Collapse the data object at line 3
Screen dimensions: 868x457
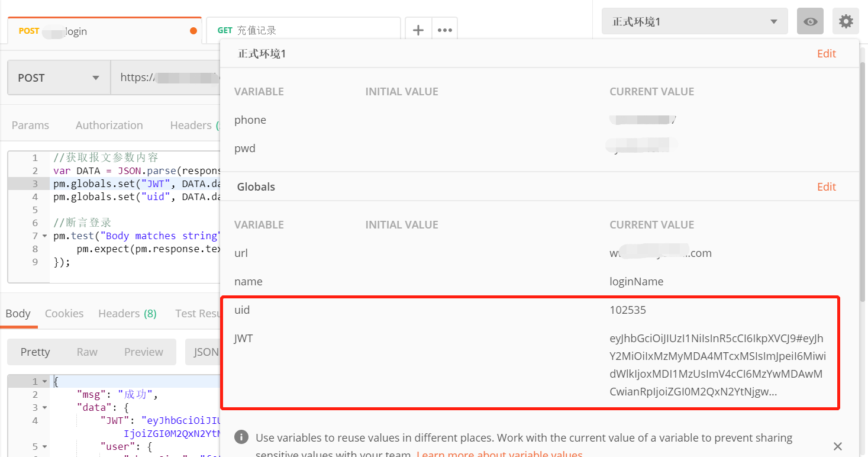point(44,408)
